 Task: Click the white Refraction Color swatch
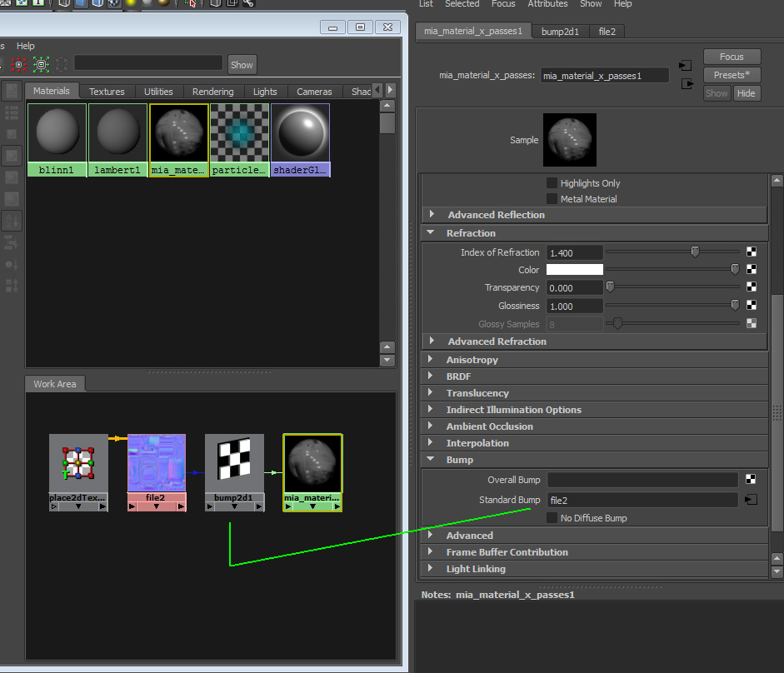pos(574,269)
